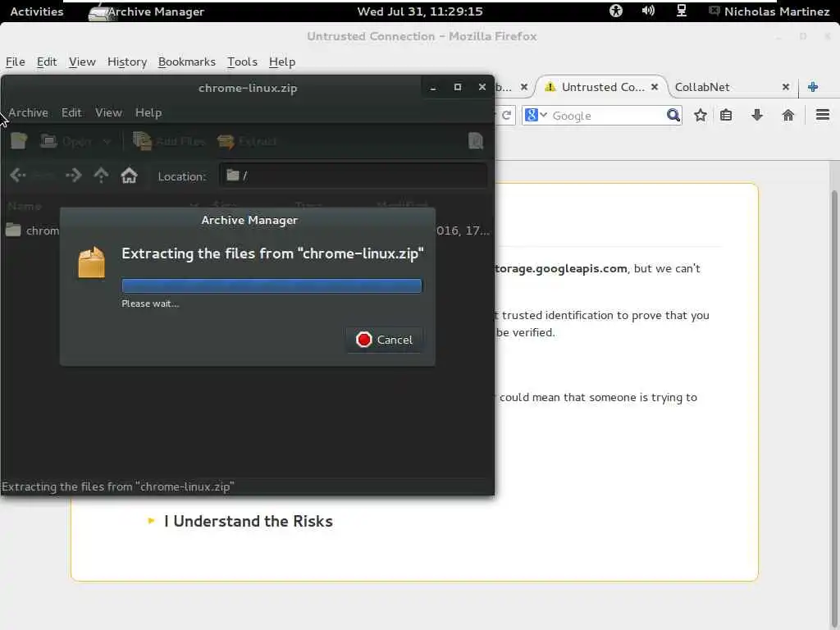The image size is (840, 630).
Task: Click the Open archive toolbar button
Action: pos(66,141)
